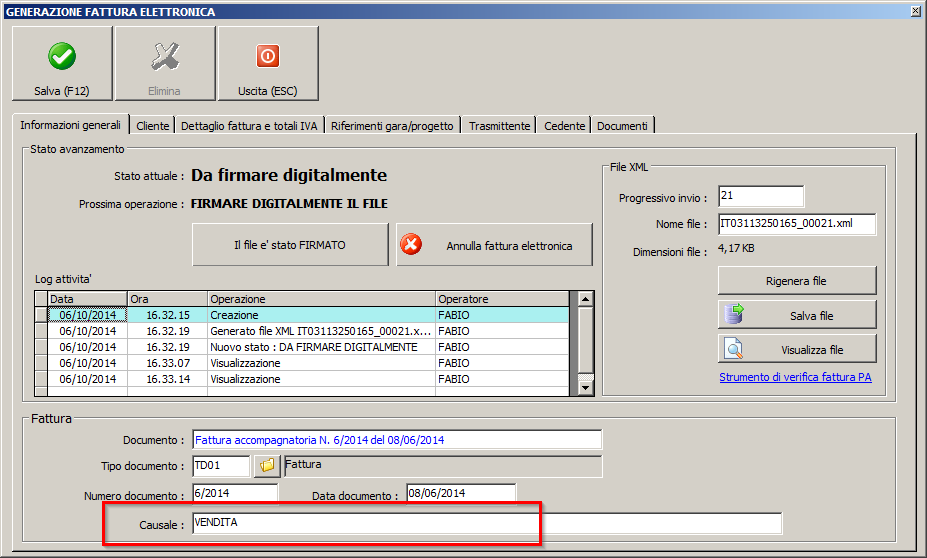Click the magnifier icon on Visualizza file
Viewport: 927px width, 558px height.
(733, 349)
